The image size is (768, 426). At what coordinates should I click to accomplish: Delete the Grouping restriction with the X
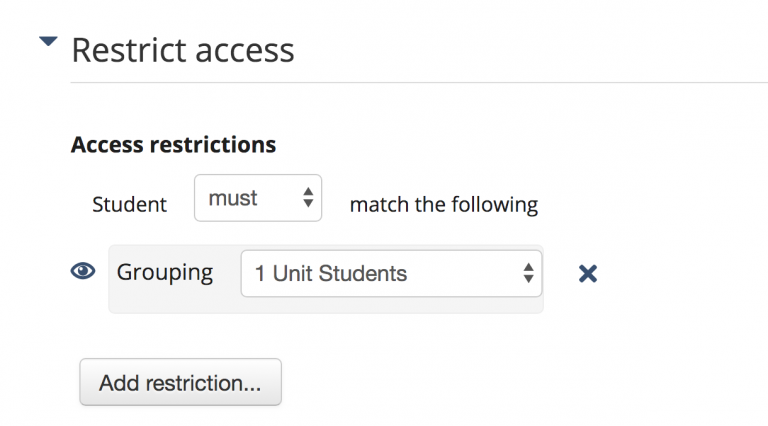588,274
